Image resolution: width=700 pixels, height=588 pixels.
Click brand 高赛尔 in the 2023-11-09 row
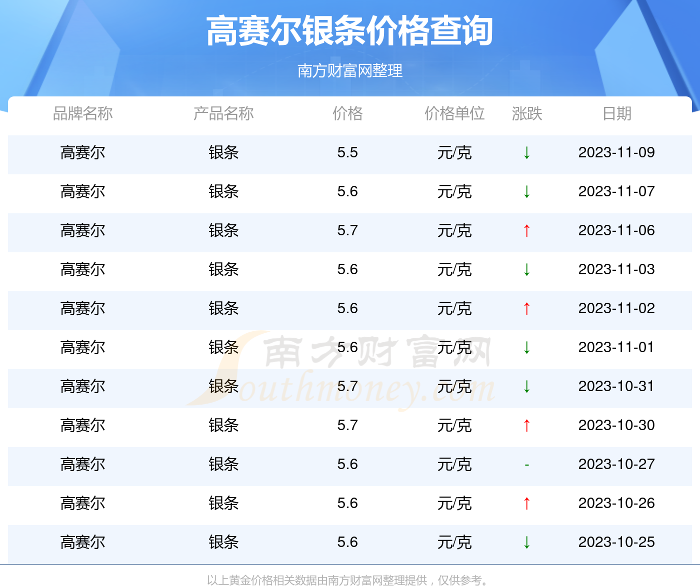[x=83, y=152]
